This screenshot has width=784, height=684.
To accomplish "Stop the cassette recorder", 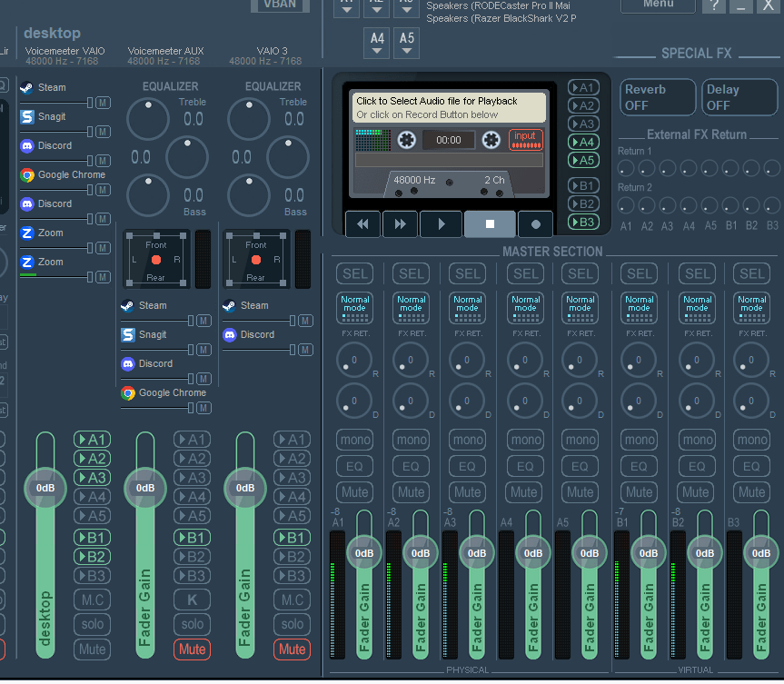I will [490, 224].
